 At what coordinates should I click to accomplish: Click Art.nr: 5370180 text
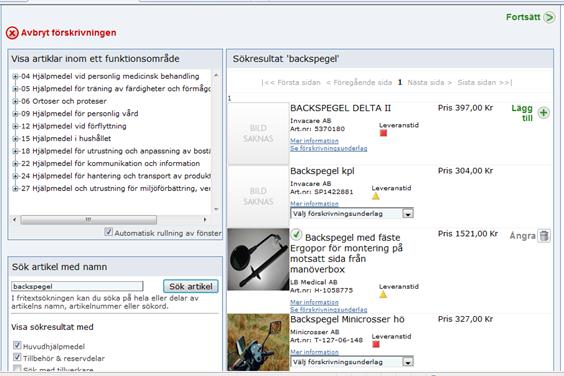click(x=317, y=129)
